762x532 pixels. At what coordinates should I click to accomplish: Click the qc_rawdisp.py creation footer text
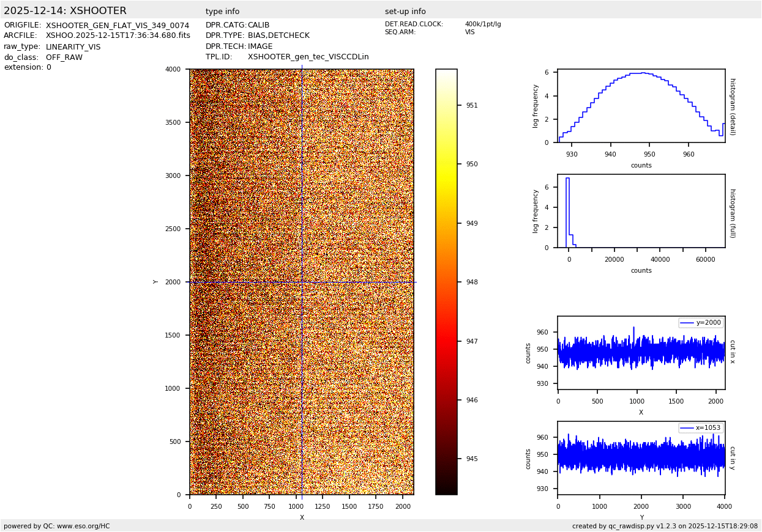(665, 526)
